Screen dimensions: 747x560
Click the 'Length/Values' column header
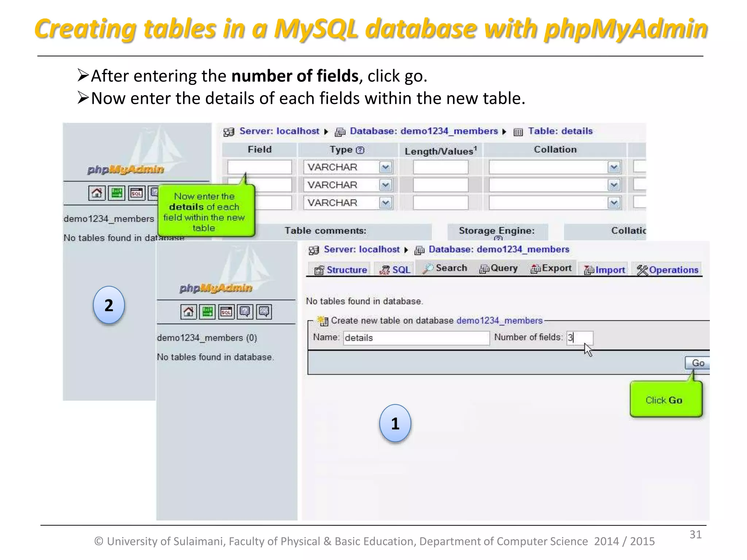pyautogui.click(x=441, y=151)
